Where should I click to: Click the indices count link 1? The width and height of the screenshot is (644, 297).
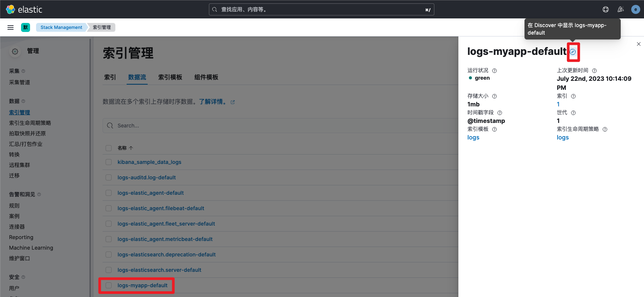[x=558, y=105]
